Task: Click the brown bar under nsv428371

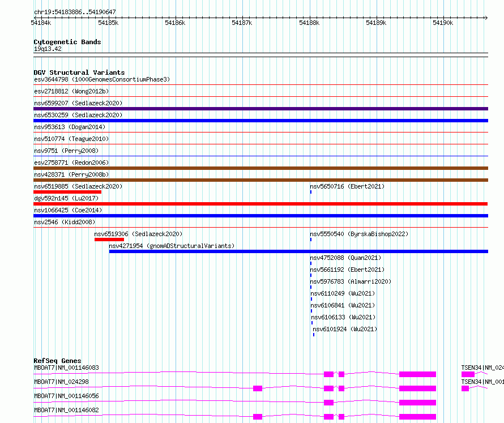Action: coord(260,180)
